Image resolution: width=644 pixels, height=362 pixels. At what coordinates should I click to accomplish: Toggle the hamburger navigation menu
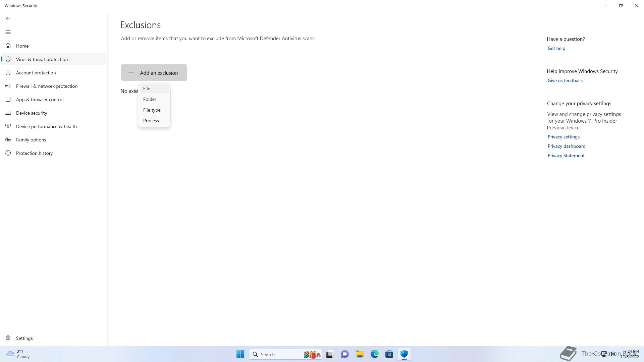(x=8, y=32)
